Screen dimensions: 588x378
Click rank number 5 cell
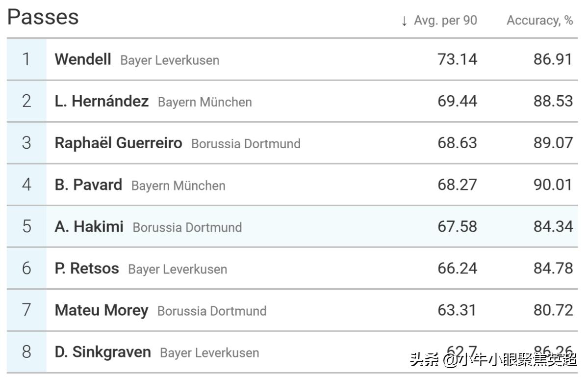(x=26, y=226)
